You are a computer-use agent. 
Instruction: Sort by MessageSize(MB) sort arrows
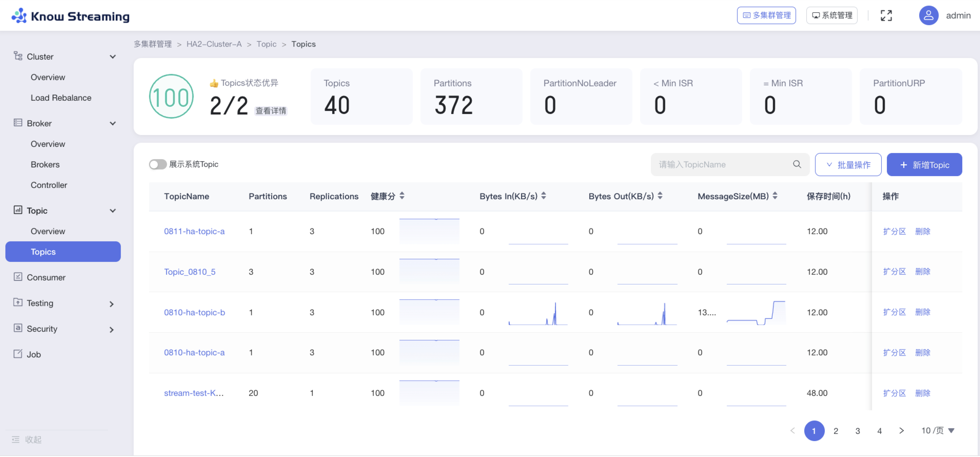[775, 196]
